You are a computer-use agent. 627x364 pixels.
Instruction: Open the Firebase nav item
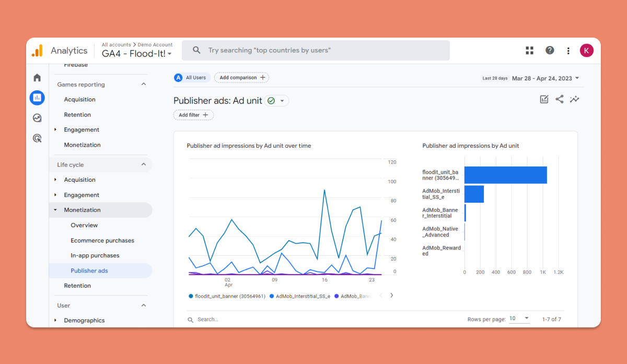[76, 65]
